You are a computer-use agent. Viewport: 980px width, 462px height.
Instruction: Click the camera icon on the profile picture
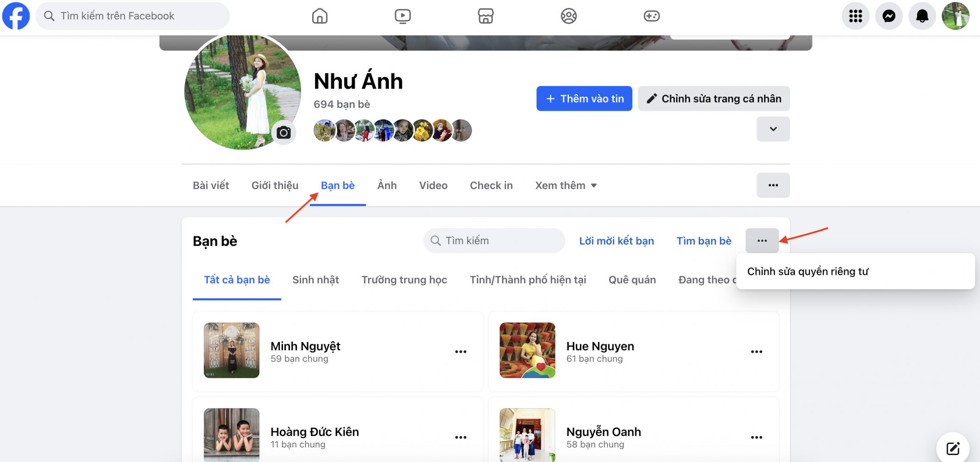coord(284,132)
